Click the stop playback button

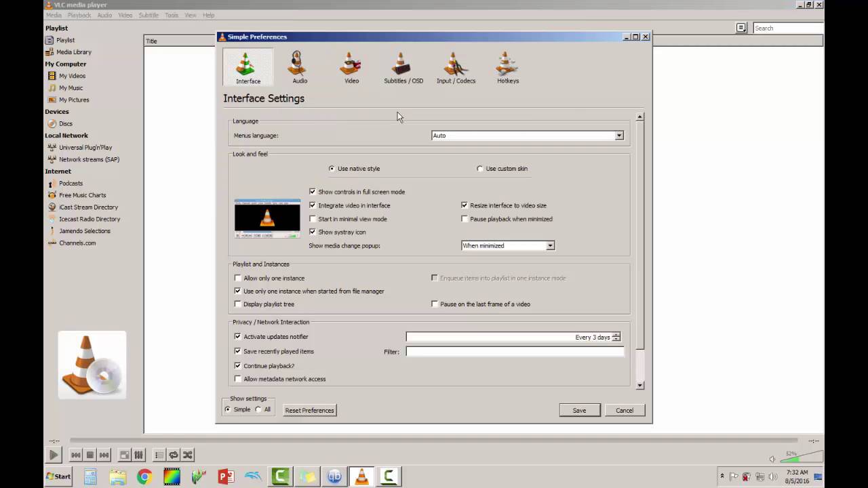point(90,455)
